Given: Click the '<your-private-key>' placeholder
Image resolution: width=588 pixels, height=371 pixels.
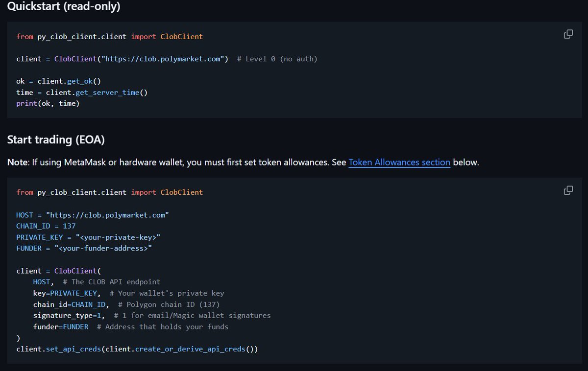Looking at the screenshot, I should (118, 237).
